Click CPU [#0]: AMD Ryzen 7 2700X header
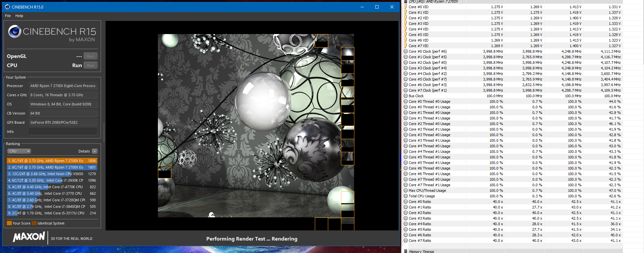The width and height of the screenshot is (644, 253). pyautogui.click(x=433, y=2)
